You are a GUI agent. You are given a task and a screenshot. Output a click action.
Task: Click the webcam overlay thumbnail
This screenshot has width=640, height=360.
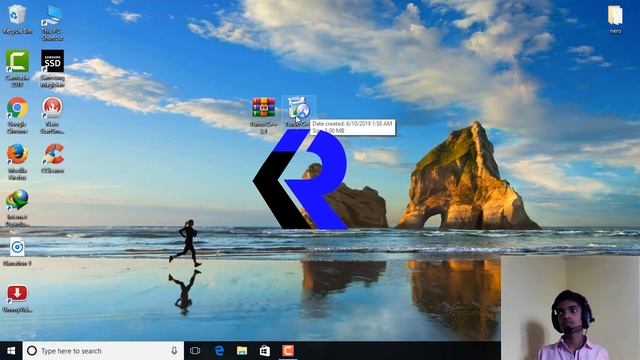[x=570, y=308]
